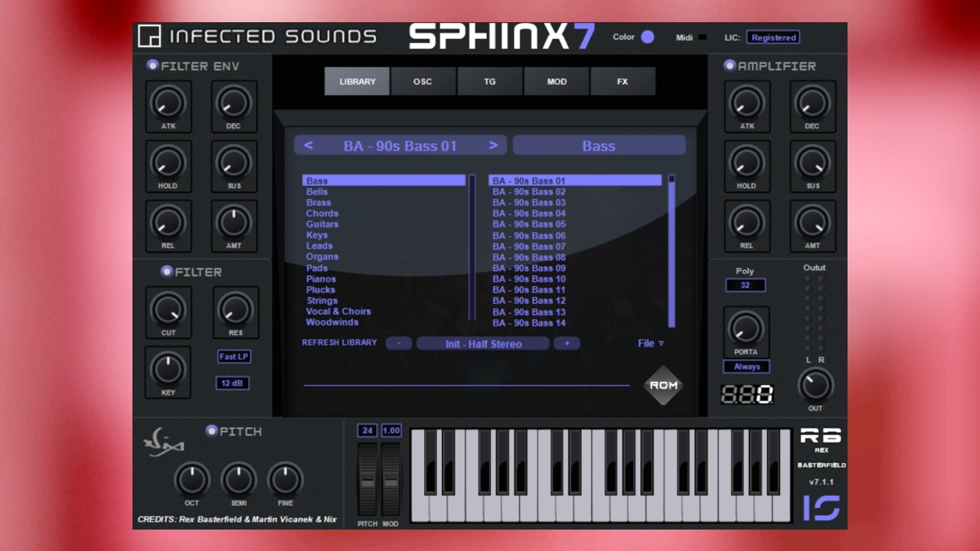980x551 pixels.
Task: Click the Amplifier HOLD knob
Action: pyautogui.click(x=746, y=161)
